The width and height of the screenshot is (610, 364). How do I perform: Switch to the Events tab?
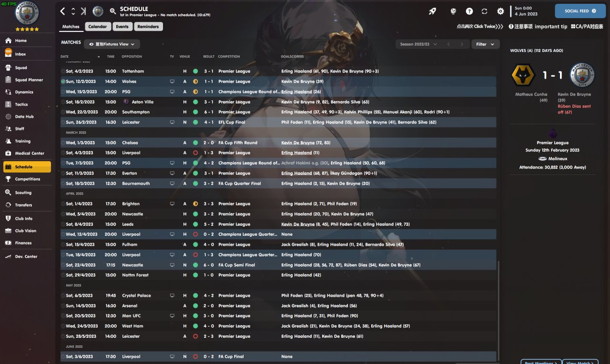(122, 27)
